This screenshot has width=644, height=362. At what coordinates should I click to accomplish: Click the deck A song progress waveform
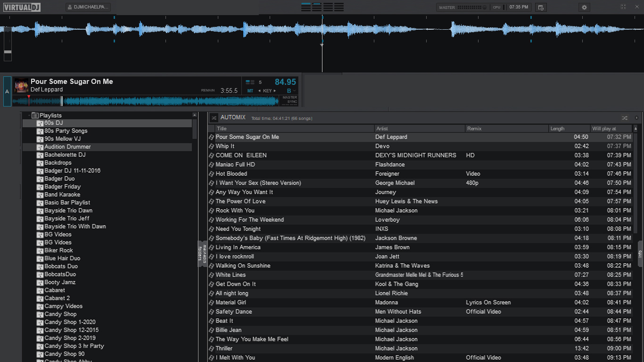[x=145, y=101]
